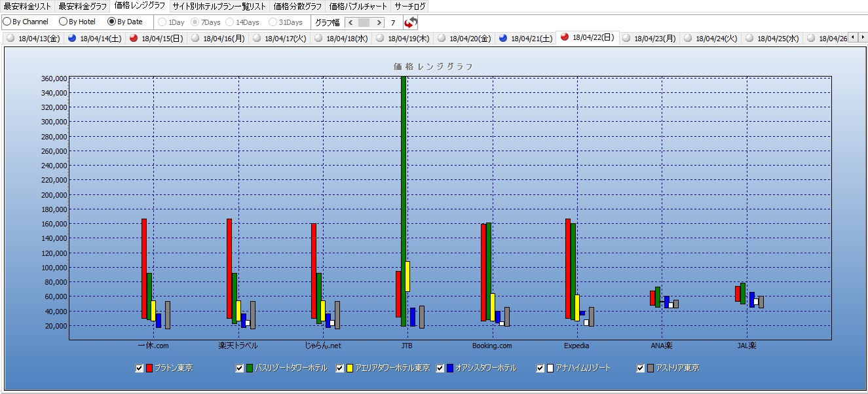Viewport: 868px width, 394px height.
Task: Decrease graph width with left arrow
Action: click(350, 22)
